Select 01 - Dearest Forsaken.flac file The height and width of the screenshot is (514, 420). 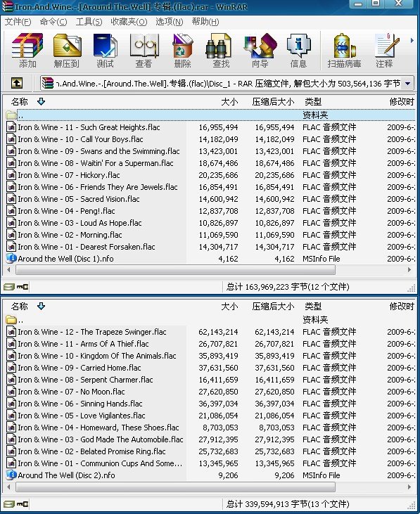(x=87, y=247)
